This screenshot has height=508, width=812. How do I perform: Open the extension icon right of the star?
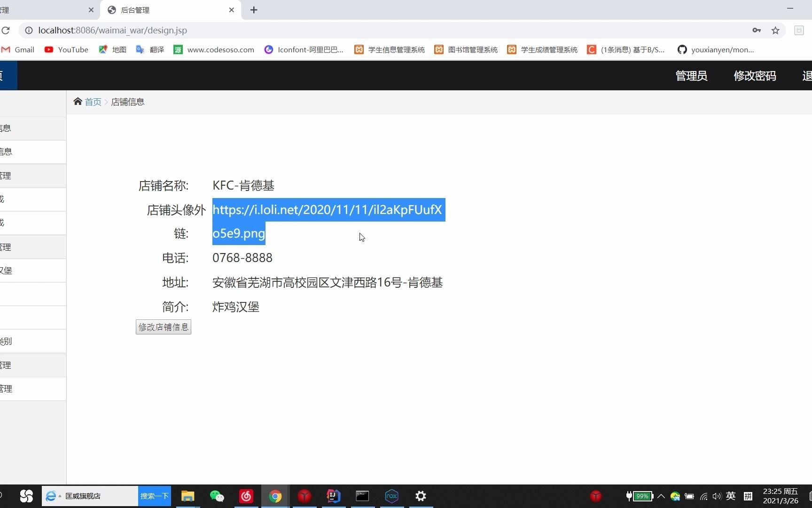tap(799, 31)
